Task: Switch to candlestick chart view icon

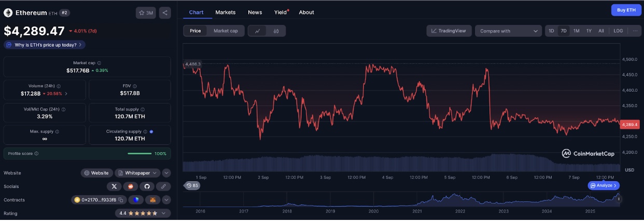Action: pyautogui.click(x=276, y=31)
